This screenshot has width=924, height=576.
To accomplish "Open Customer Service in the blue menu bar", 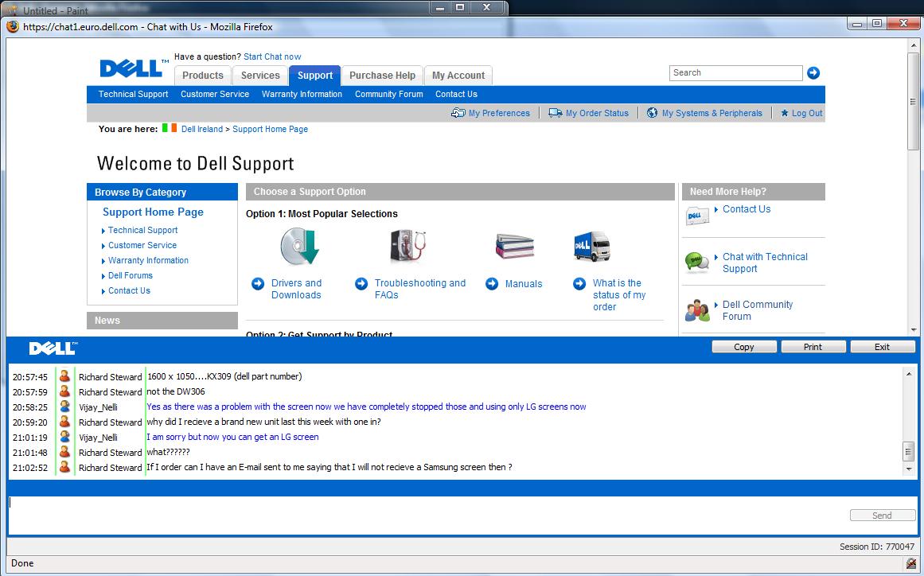I will pos(215,94).
